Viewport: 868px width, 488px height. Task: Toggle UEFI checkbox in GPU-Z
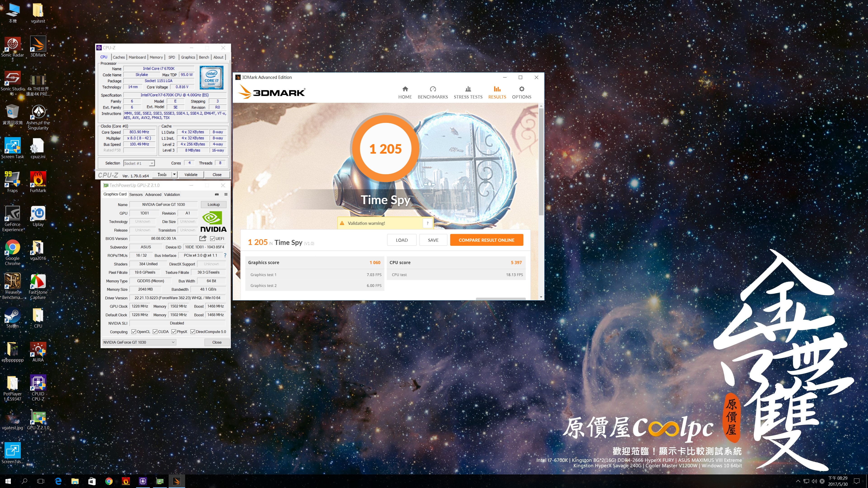click(212, 238)
